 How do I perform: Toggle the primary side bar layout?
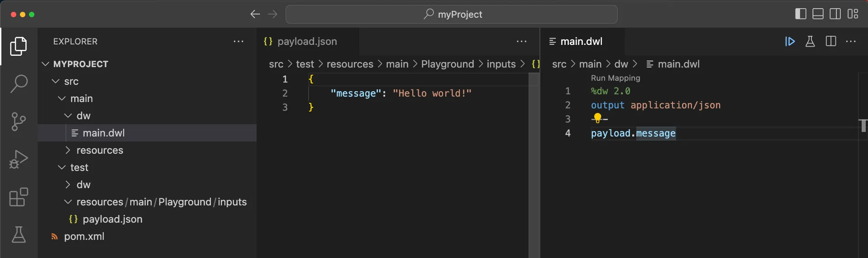click(801, 14)
